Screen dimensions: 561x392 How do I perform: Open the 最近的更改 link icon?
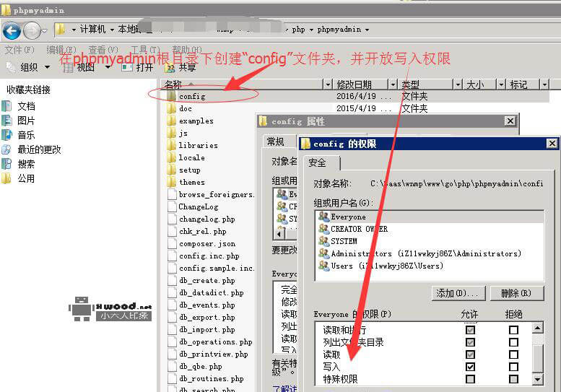pyautogui.click(x=6, y=149)
